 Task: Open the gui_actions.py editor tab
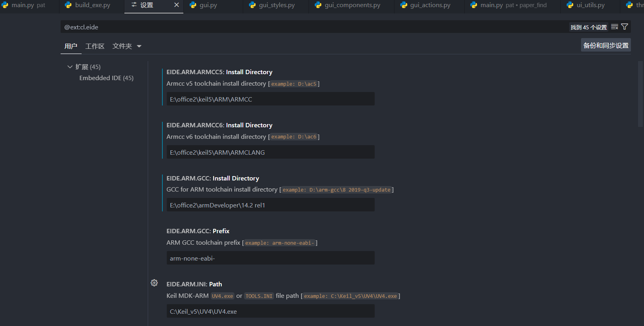pos(430,5)
